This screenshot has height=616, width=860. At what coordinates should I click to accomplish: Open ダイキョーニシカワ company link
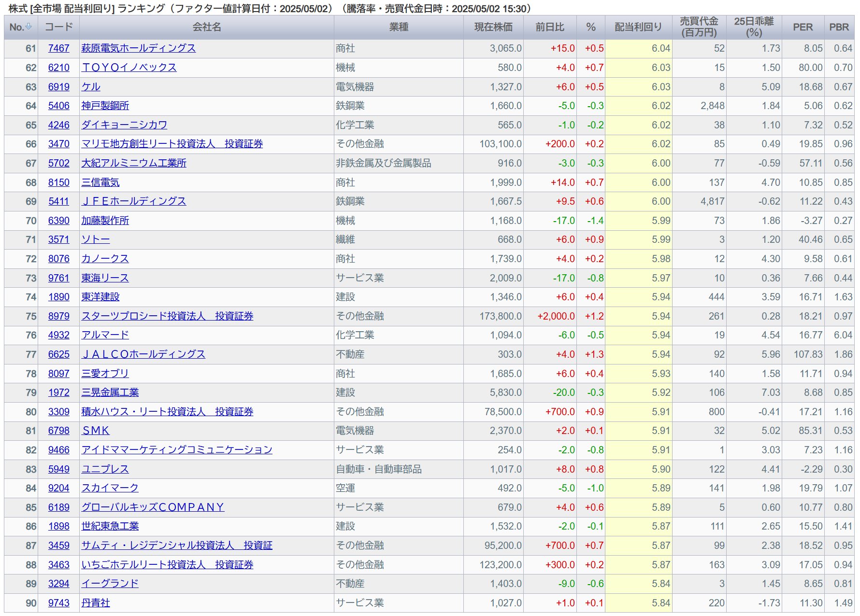click(124, 125)
